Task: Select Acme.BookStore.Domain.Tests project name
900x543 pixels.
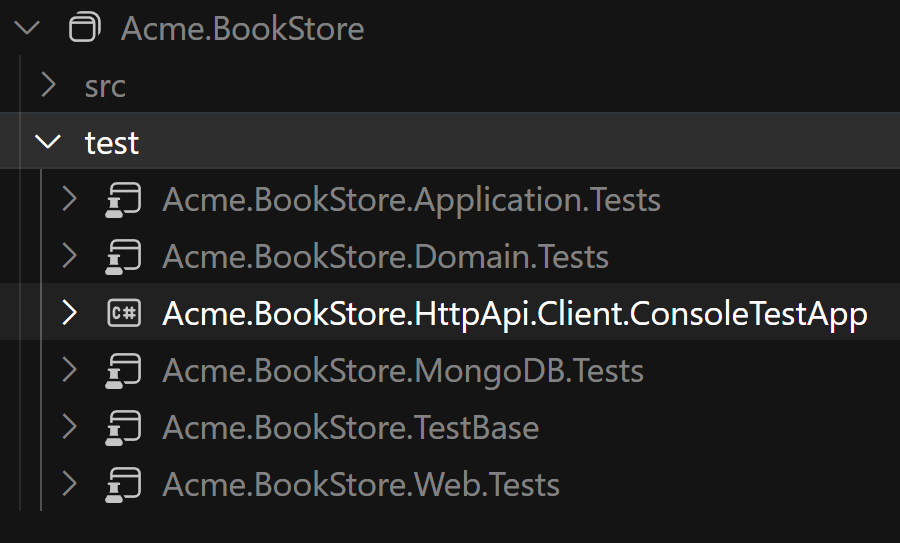Action: click(386, 257)
